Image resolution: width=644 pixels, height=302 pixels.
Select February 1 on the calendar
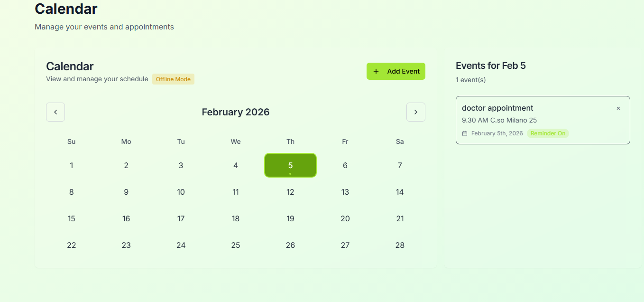pyautogui.click(x=71, y=165)
